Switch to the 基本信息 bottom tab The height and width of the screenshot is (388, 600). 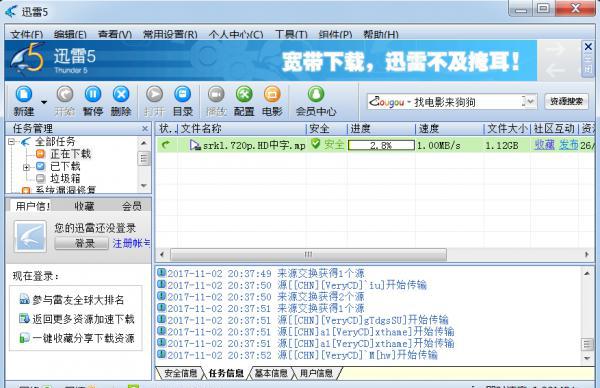click(271, 373)
